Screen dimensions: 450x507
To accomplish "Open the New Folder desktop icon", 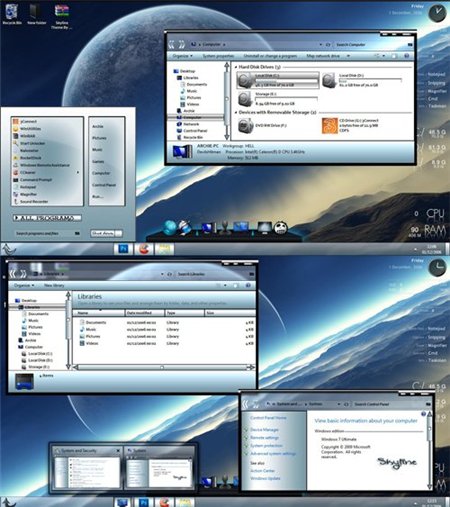I will (x=36, y=13).
